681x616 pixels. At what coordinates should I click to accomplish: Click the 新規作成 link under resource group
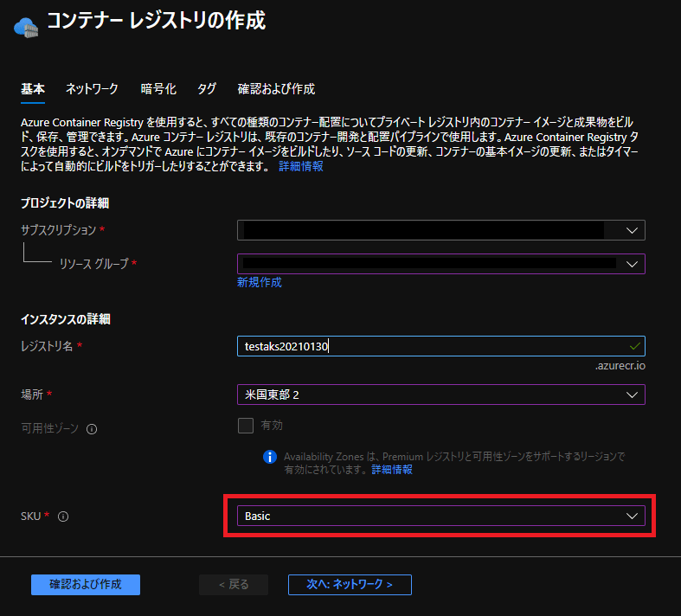tap(260, 283)
